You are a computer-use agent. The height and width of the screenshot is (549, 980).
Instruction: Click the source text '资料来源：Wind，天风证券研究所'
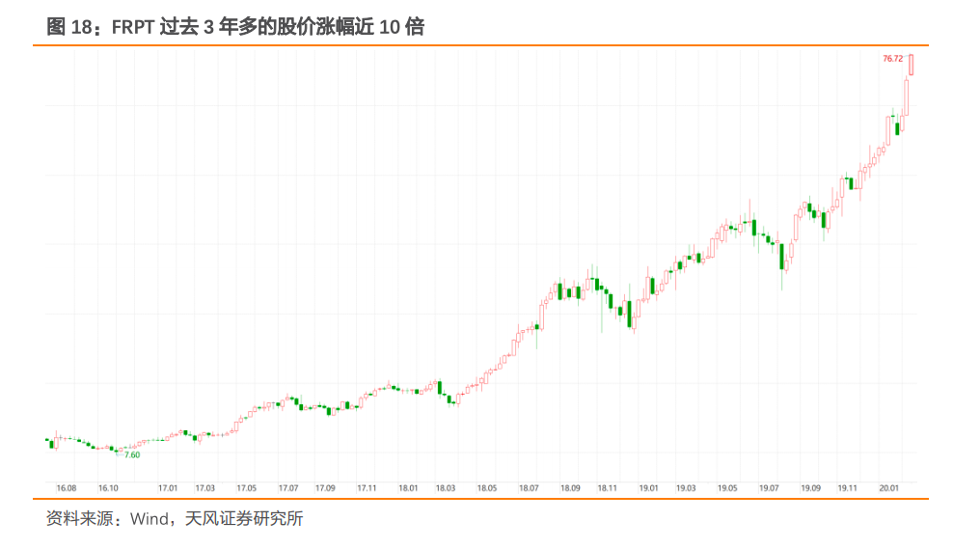tap(175, 518)
